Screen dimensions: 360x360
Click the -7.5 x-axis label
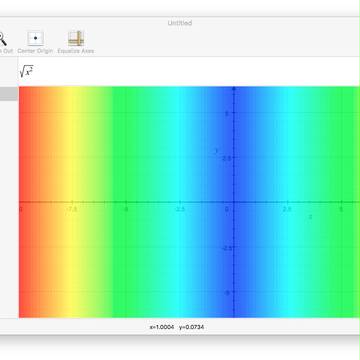72,209
